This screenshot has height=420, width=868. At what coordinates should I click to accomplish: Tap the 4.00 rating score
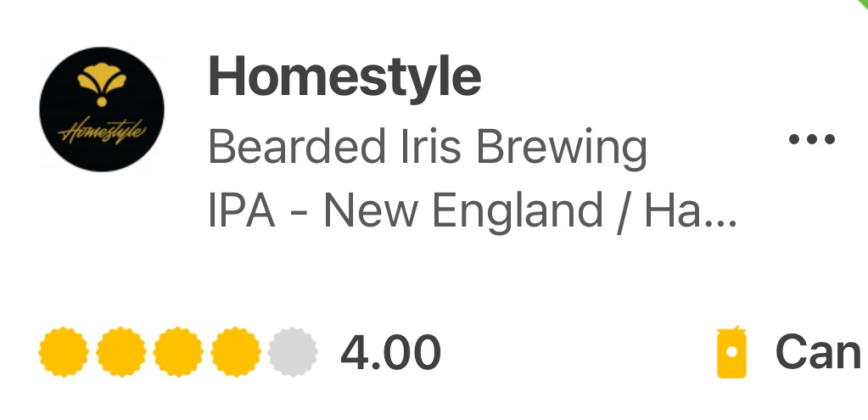[x=390, y=352]
